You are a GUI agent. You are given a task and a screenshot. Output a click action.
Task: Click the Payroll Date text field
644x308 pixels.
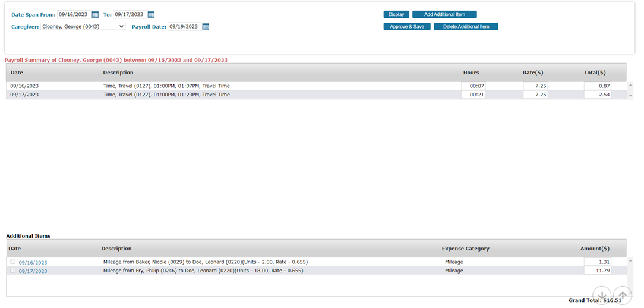[184, 27]
